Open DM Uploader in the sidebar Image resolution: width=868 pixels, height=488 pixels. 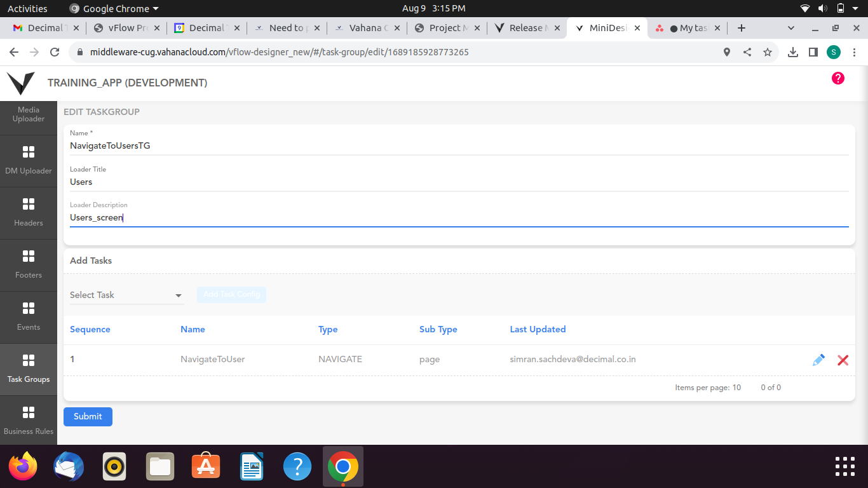tap(29, 161)
